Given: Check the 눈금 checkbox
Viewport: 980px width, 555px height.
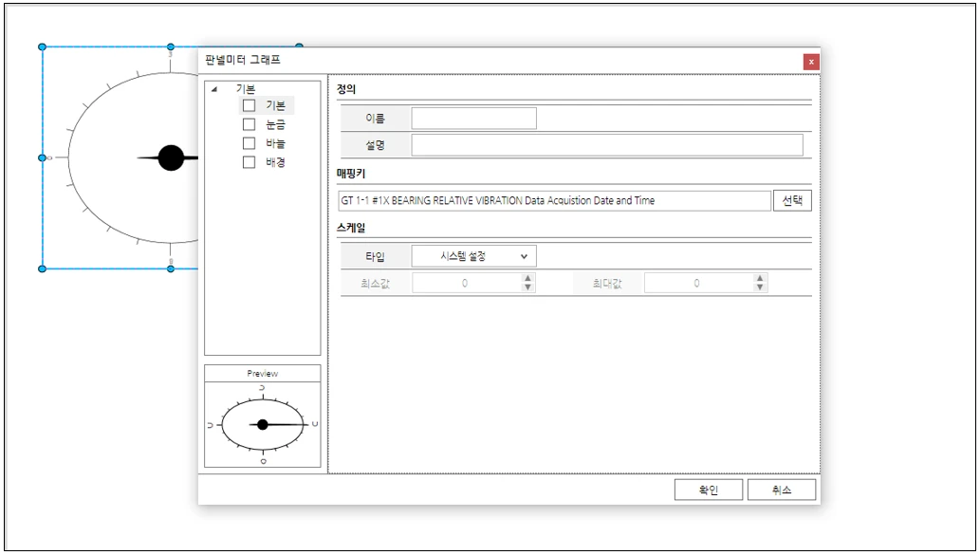Looking at the screenshot, I should [249, 124].
